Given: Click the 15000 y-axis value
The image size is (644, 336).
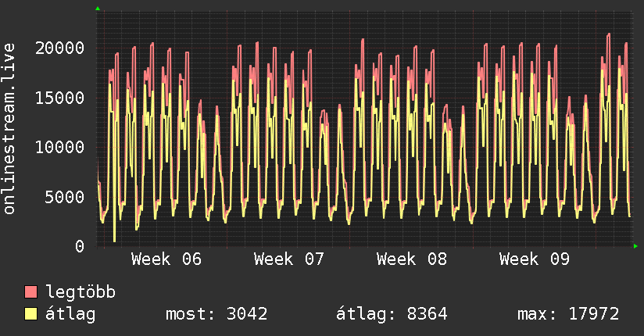Looking at the screenshot, I should point(60,98).
